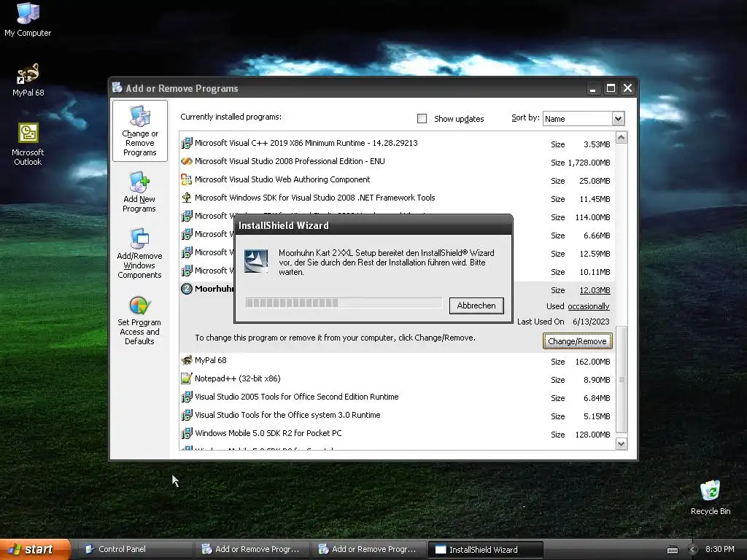Viewport: 747px width, 560px height.
Task: Enable the Show updates checkbox
Action: [x=422, y=119]
